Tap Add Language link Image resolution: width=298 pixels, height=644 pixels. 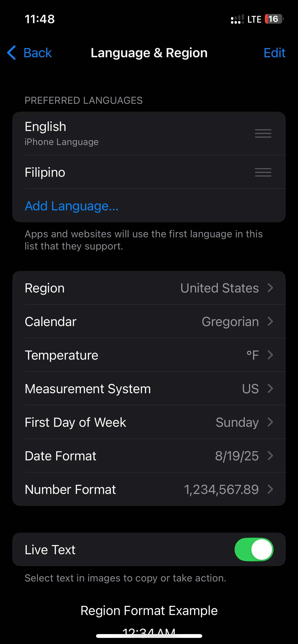pos(72,206)
